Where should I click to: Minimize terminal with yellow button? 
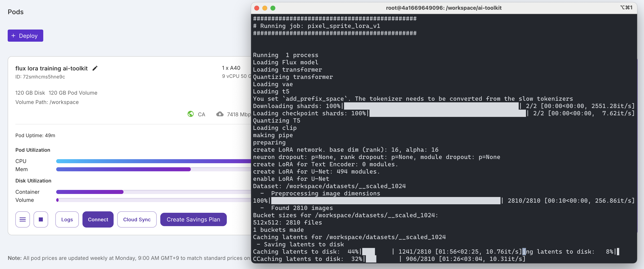[x=265, y=8]
